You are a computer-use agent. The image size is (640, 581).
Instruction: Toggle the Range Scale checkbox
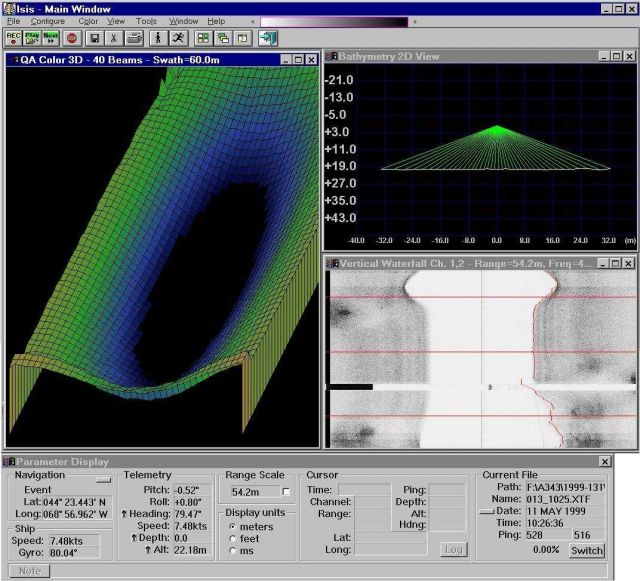click(x=286, y=492)
